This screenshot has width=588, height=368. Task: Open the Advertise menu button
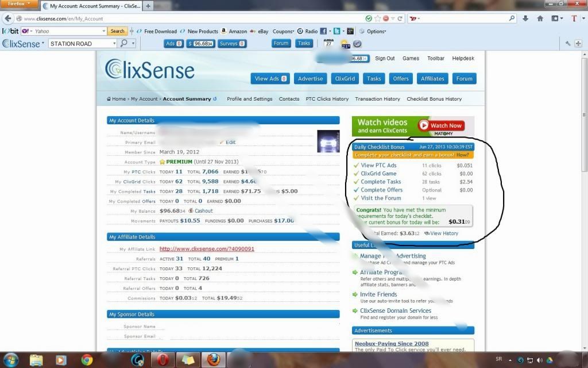tap(310, 78)
